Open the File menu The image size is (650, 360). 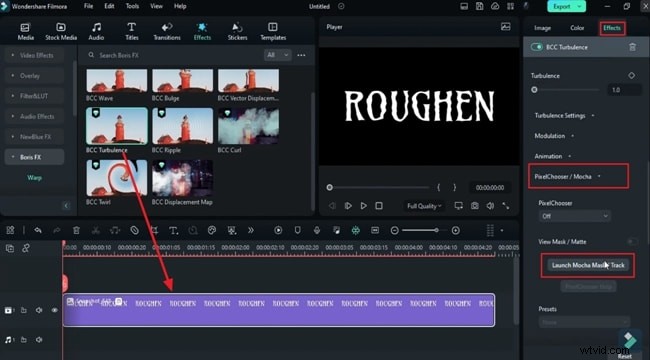[x=88, y=6]
